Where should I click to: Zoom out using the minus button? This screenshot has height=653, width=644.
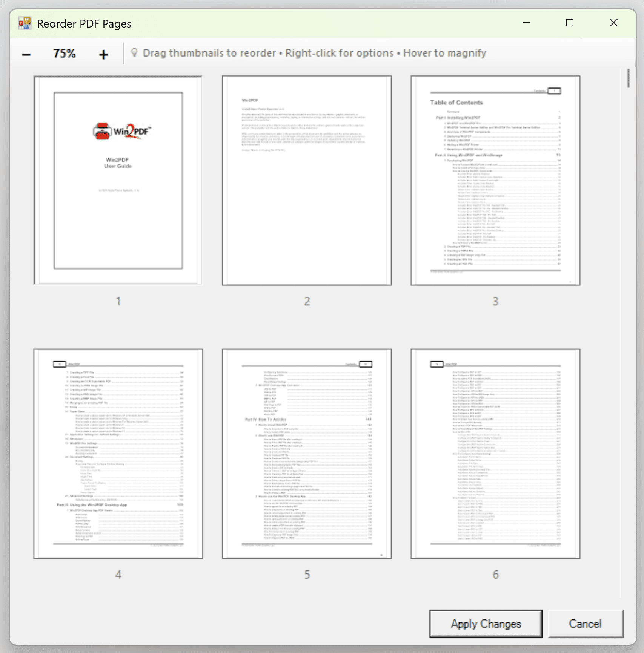coord(26,53)
